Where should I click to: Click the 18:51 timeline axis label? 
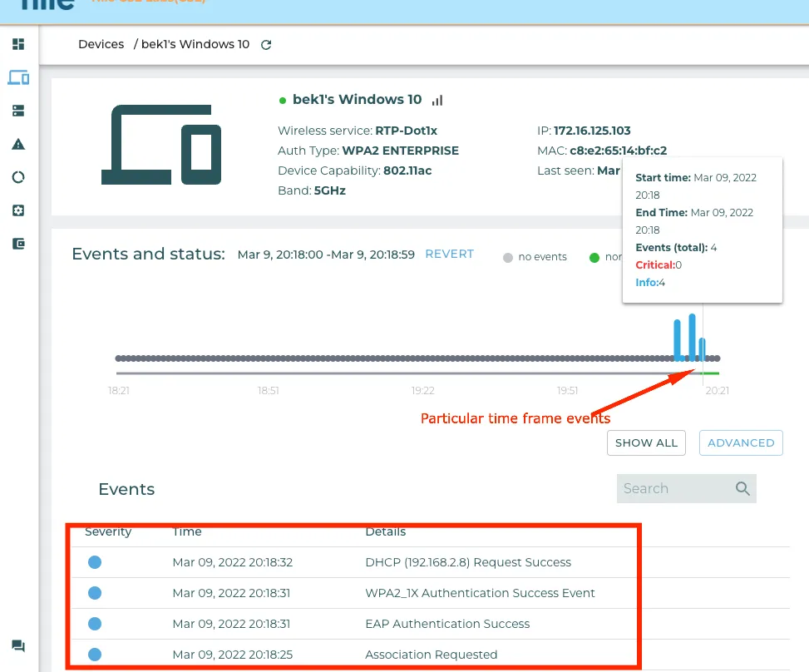pyautogui.click(x=269, y=391)
